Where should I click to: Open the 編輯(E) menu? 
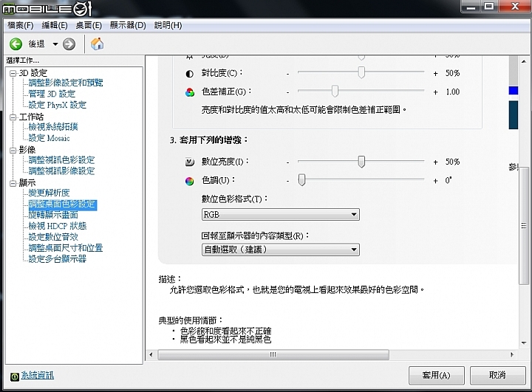pos(55,25)
